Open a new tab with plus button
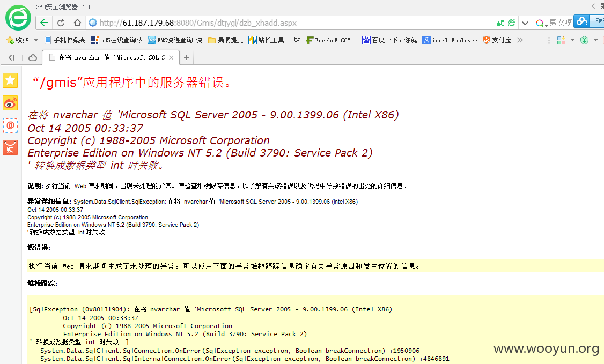 (187, 57)
